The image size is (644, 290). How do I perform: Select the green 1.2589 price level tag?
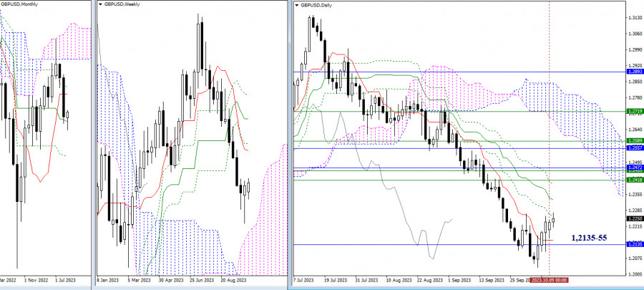pyautogui.click(x=635, y=142)
